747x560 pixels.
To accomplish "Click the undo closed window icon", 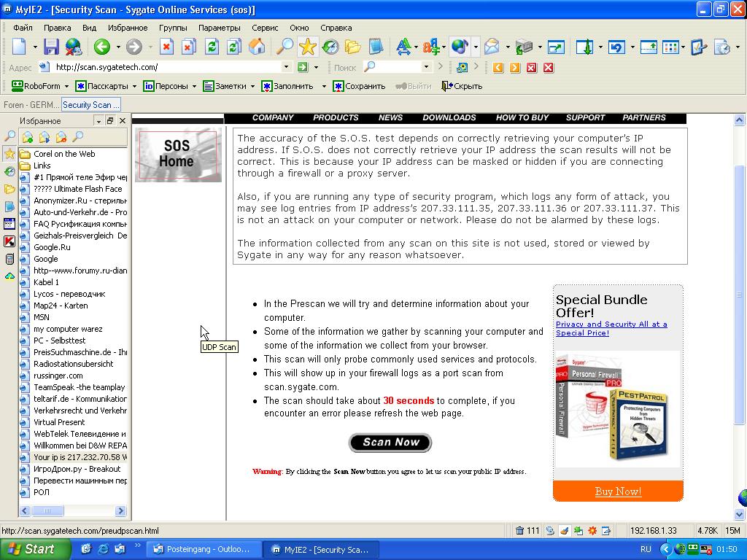I will [x=616, y=47].
